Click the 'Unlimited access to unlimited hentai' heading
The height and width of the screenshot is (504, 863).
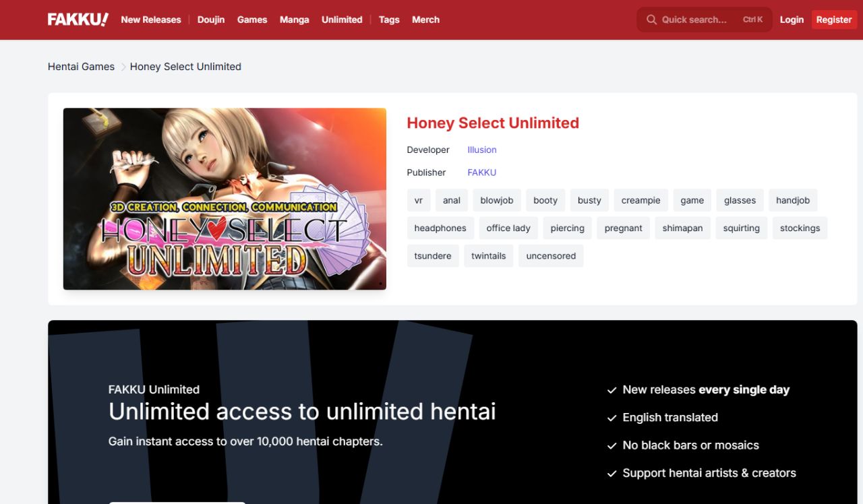tap(302, 411)
